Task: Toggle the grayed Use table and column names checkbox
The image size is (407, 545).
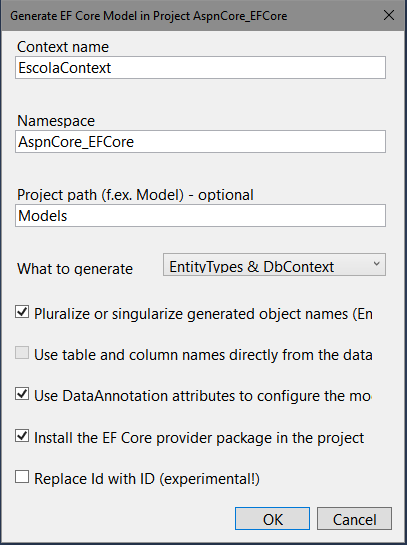Action: [x=22, y=353]
